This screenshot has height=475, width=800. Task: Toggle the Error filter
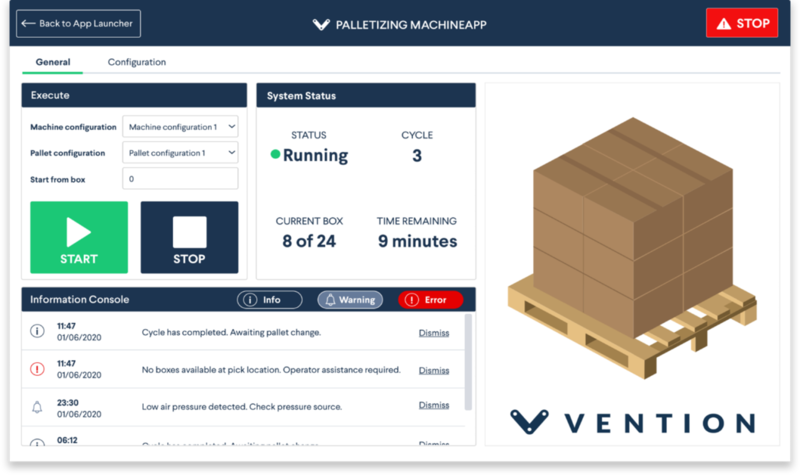point(431,300)
